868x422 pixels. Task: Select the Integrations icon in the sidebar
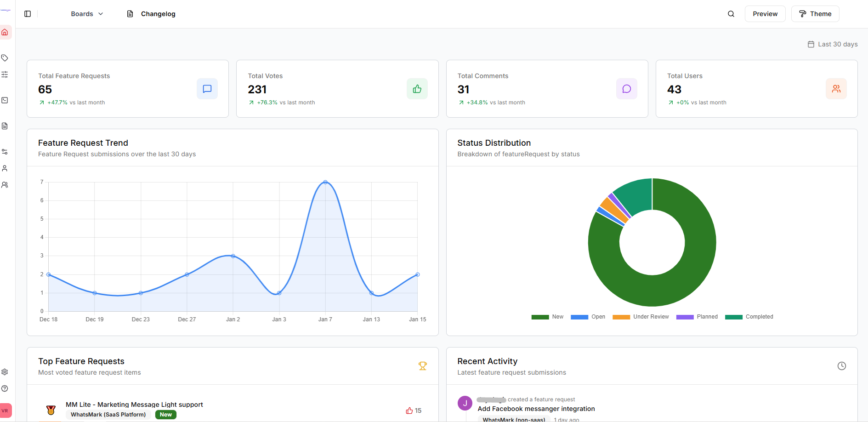(x=5, y=152)
